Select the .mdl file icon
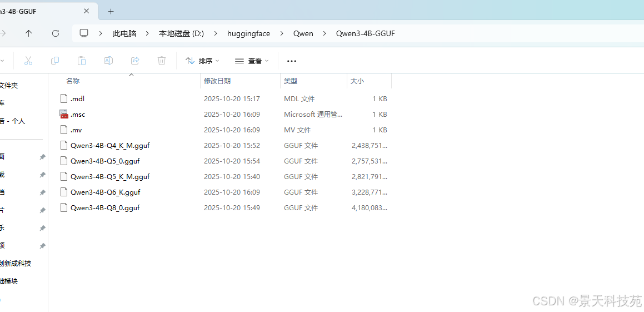Image resolution: width=644 pixels, height=312 pixels. (63, 98)
